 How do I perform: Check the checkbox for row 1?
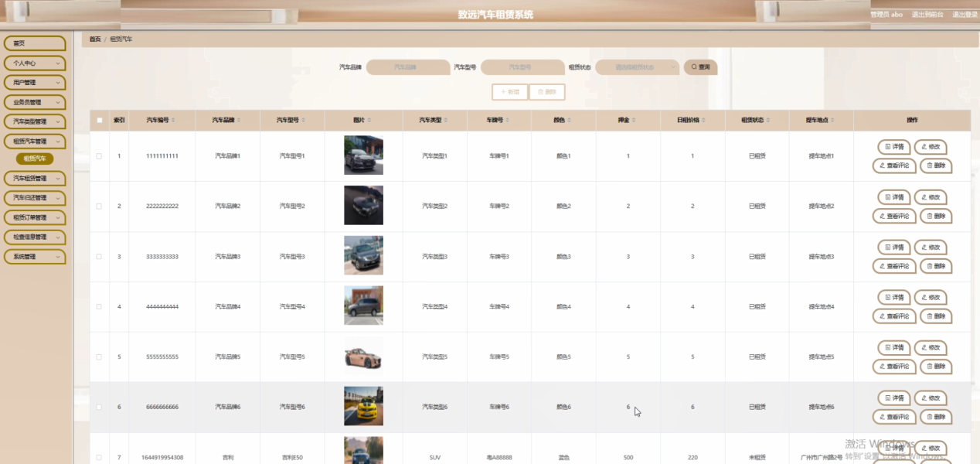tap(99, 156)
